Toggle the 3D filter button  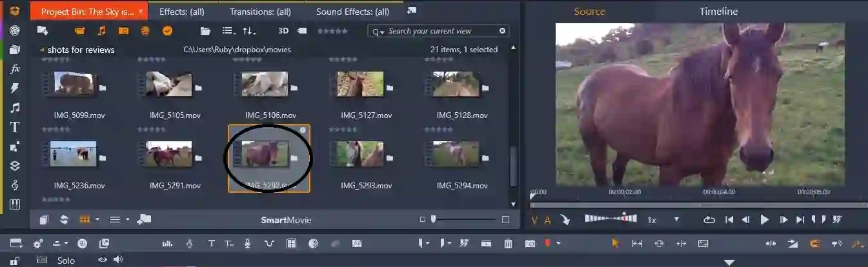pos(283,31)
